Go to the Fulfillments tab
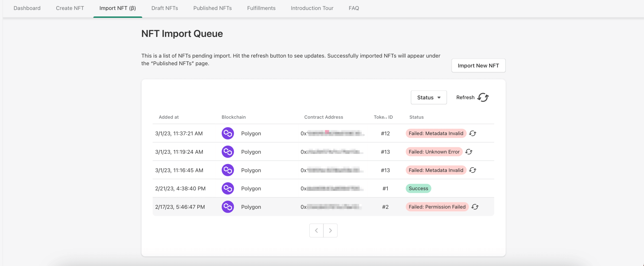Viewport: 644px width, 266px height. click(x=261, y=8)
